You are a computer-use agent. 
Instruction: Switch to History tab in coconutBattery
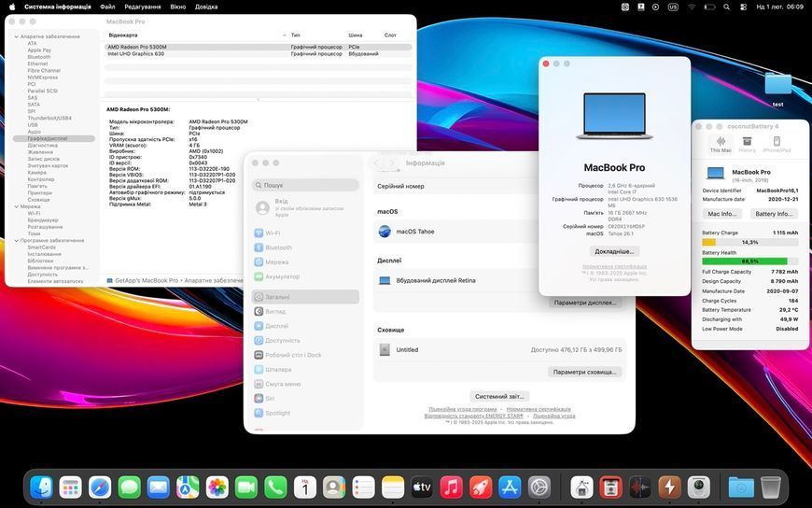[747, 144]
